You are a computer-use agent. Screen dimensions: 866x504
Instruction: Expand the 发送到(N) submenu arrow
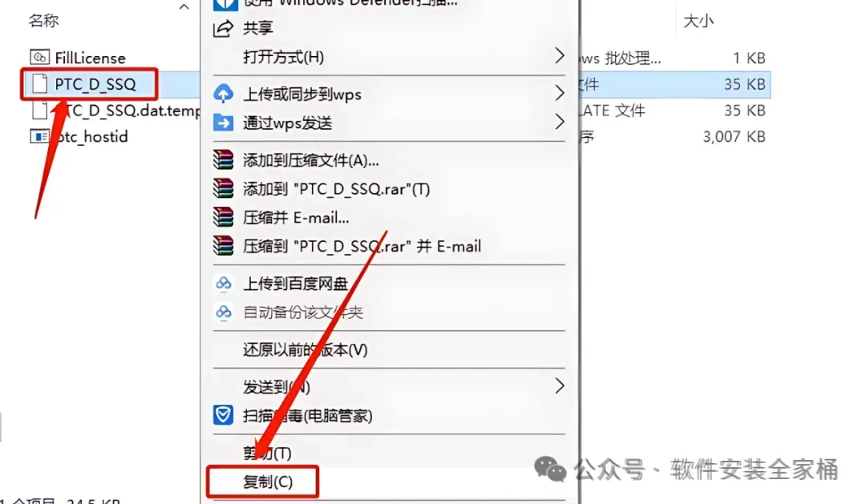[559, 386]
